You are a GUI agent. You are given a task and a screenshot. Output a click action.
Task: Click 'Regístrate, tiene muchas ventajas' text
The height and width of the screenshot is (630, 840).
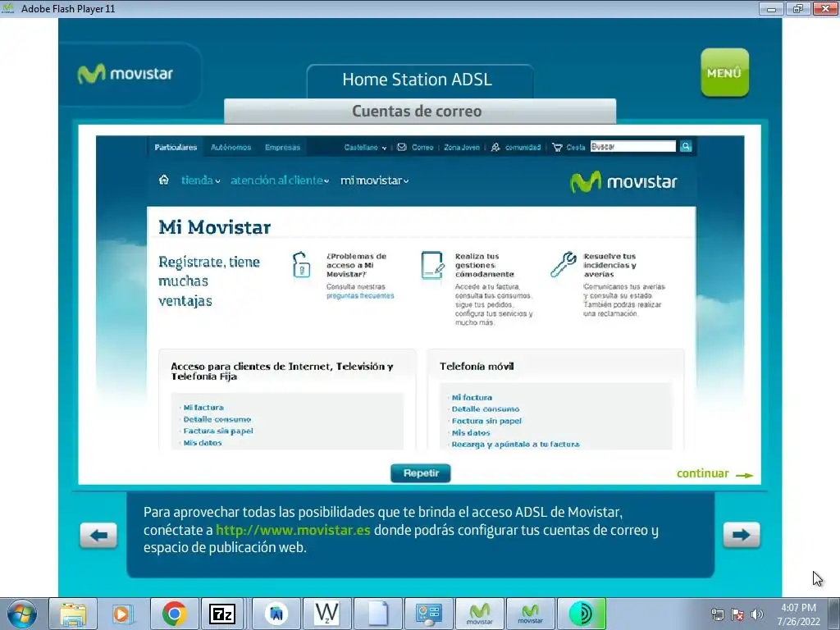(209, 281)
